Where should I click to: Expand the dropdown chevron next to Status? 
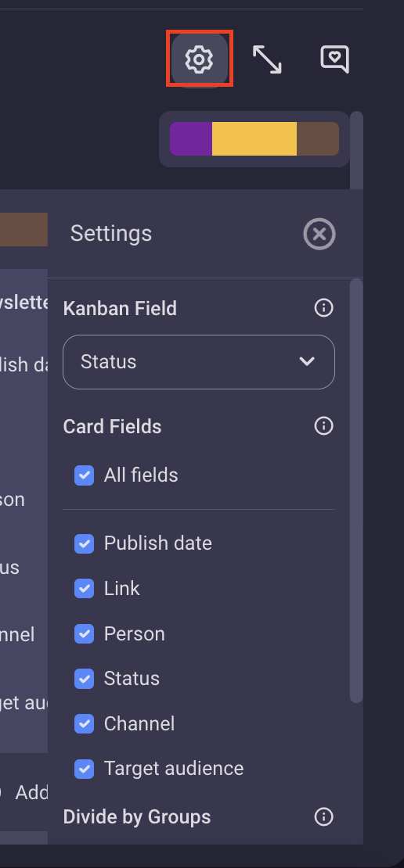pyautogui.click(x=307, y=361)
